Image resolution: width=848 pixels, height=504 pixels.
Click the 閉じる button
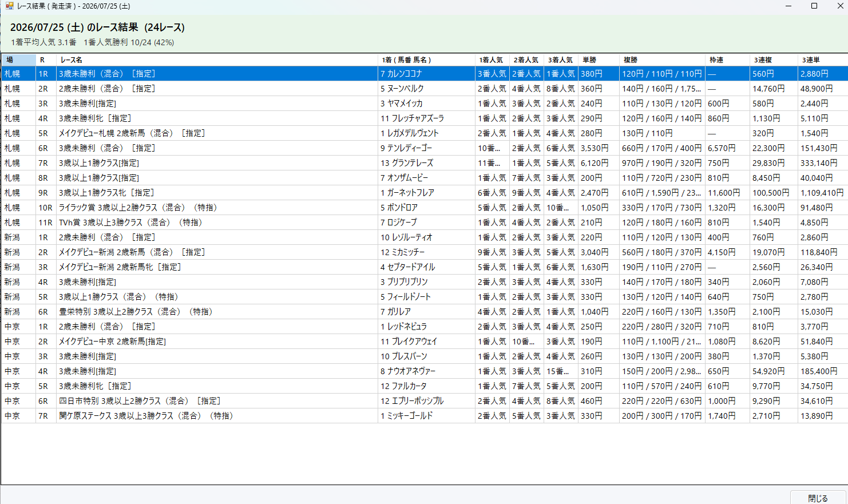coord(818,498)
